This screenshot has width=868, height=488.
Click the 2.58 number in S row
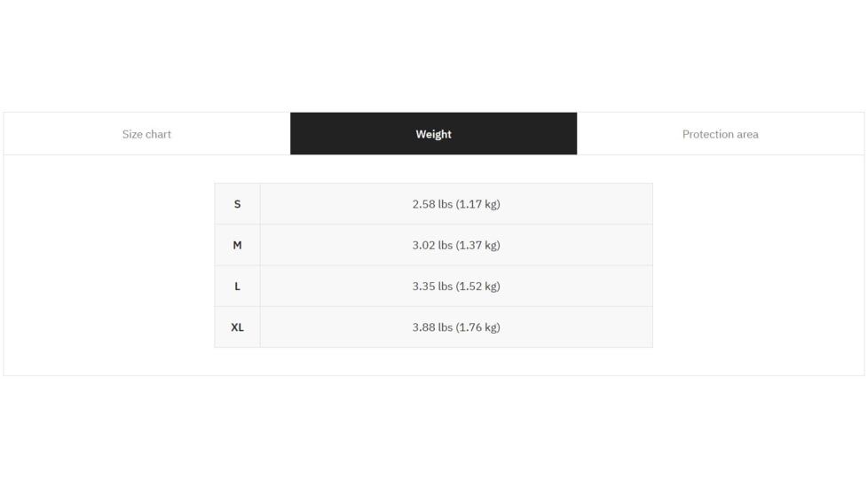pyautogui.click(x=423, y=204)
